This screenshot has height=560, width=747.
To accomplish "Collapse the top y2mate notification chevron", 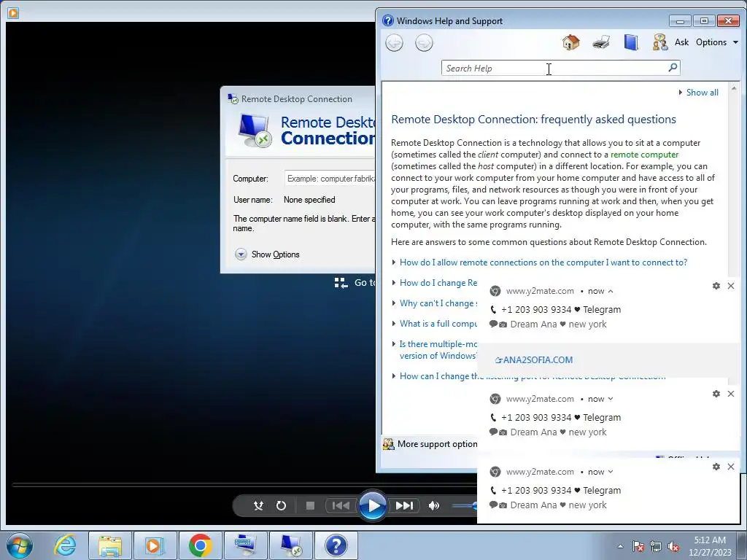I will [611, 291].
